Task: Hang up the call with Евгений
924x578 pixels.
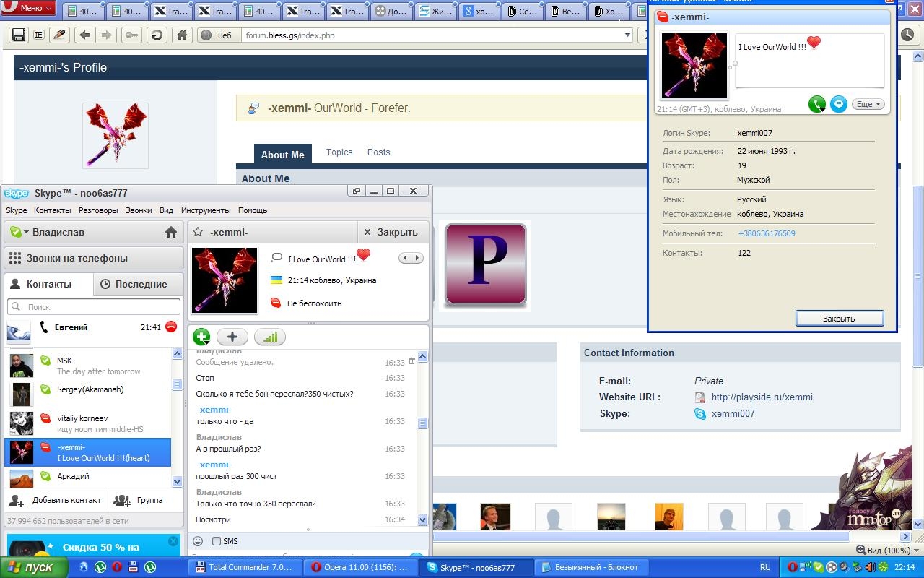Action: click(171, 327)
